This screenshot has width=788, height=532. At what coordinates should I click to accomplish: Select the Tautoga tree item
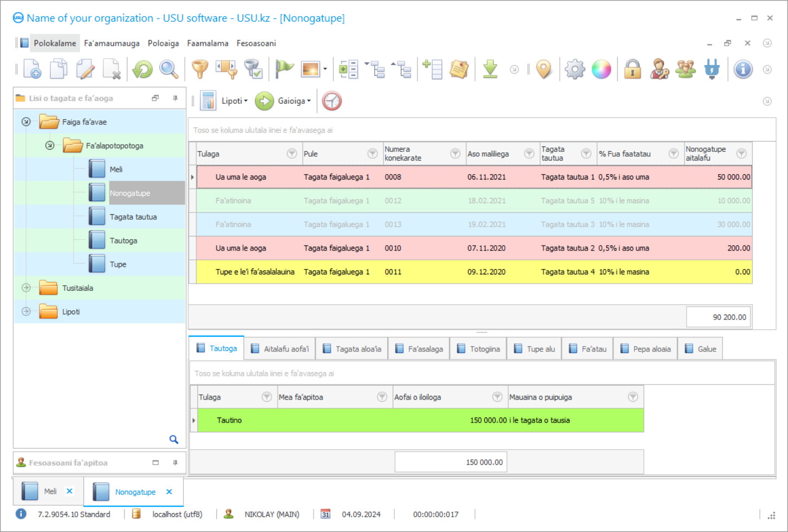(x=123, y=240)
